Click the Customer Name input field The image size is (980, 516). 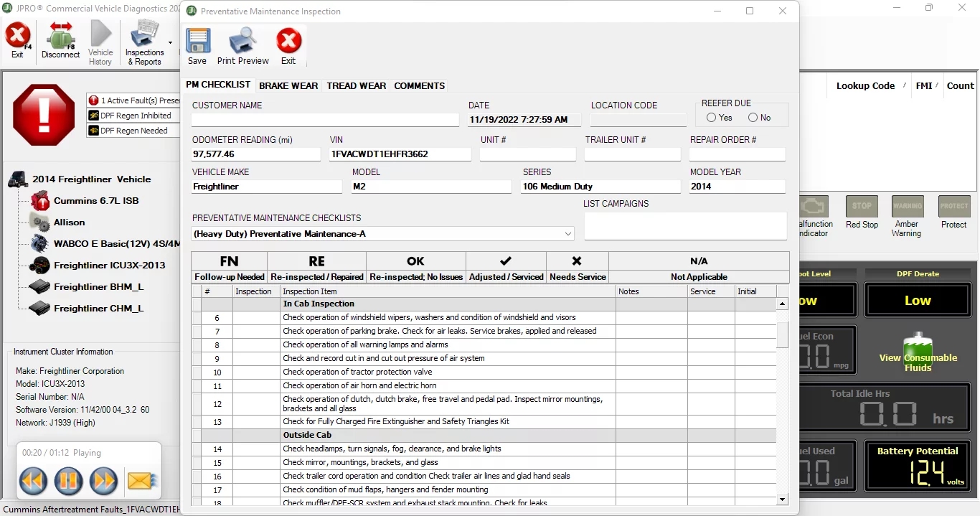pyautogui.click(x=325, y=120)
